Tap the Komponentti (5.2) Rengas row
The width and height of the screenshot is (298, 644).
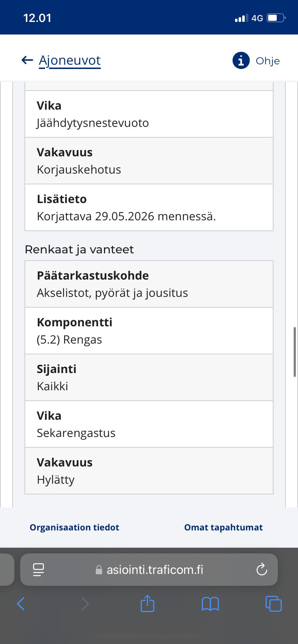[x=149, y=331]
